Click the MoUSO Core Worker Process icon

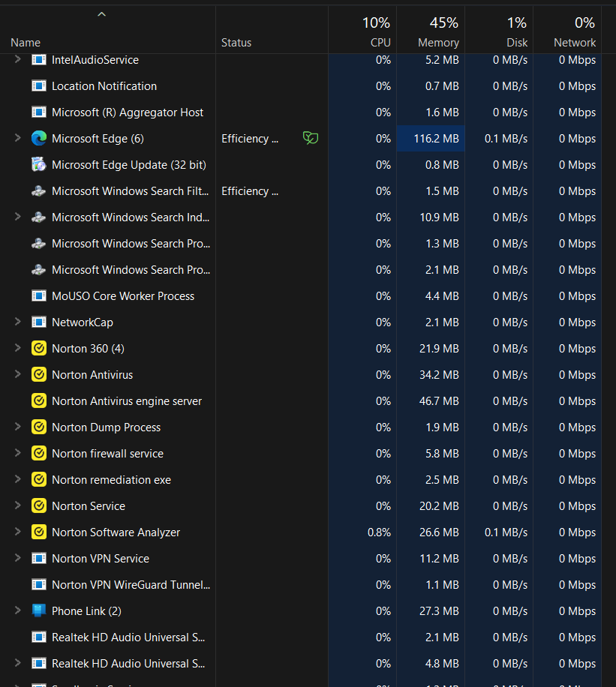(39, 296)
